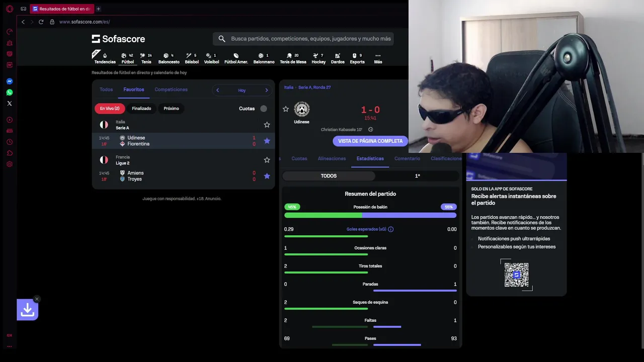Switch to the Todos tab
The width and height of the screenshot is (644, 362).
click(x=106, y=89)
